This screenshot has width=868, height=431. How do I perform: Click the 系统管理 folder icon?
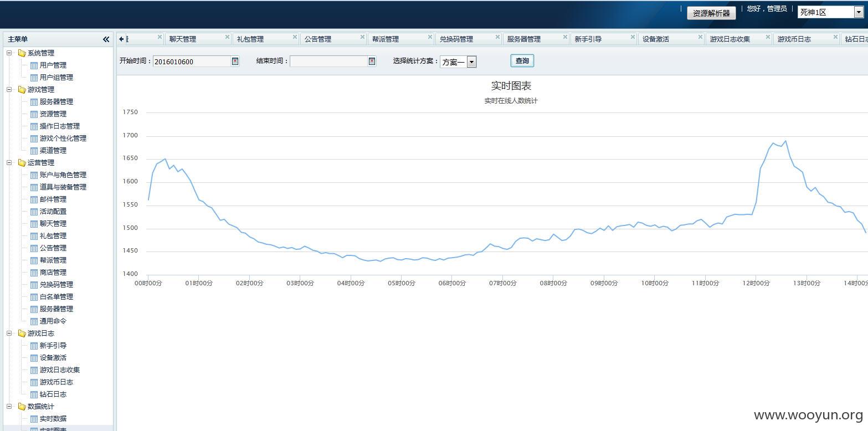click(x=22, y=53)
